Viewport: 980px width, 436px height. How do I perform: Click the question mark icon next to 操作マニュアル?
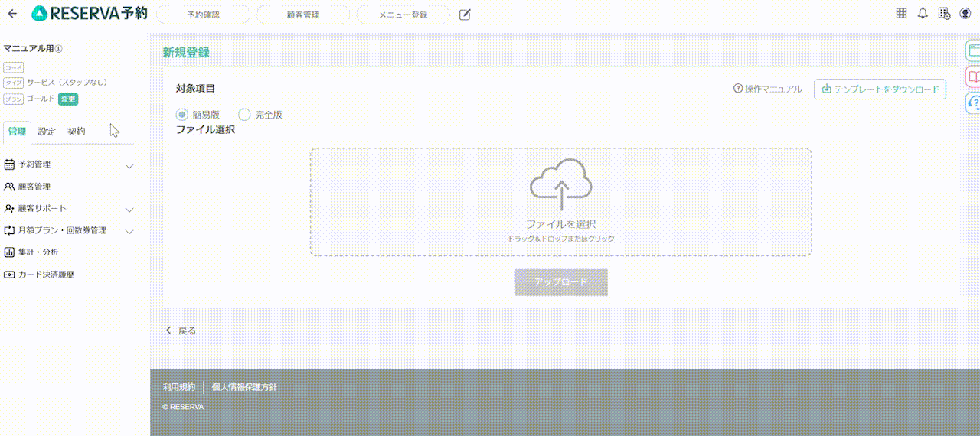(738, 89)
